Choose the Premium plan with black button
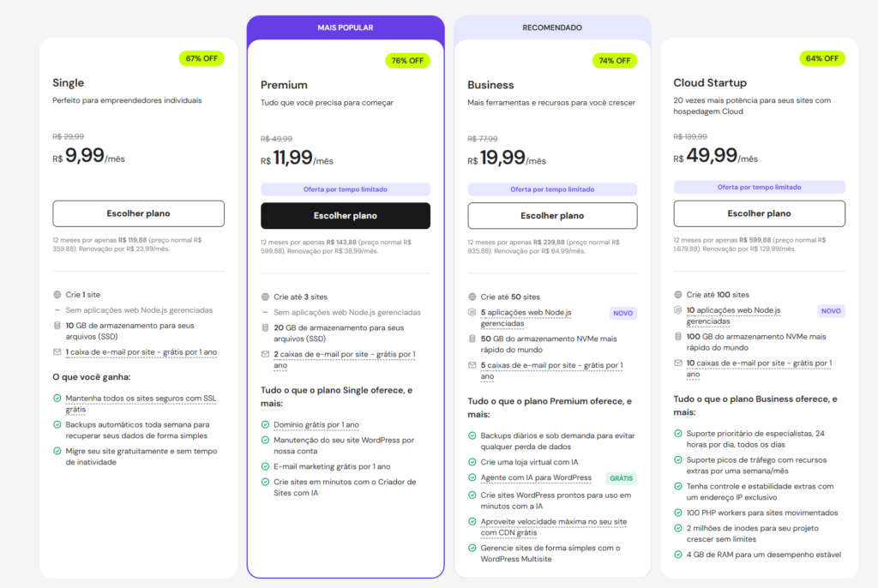 (x=346, y=216)
